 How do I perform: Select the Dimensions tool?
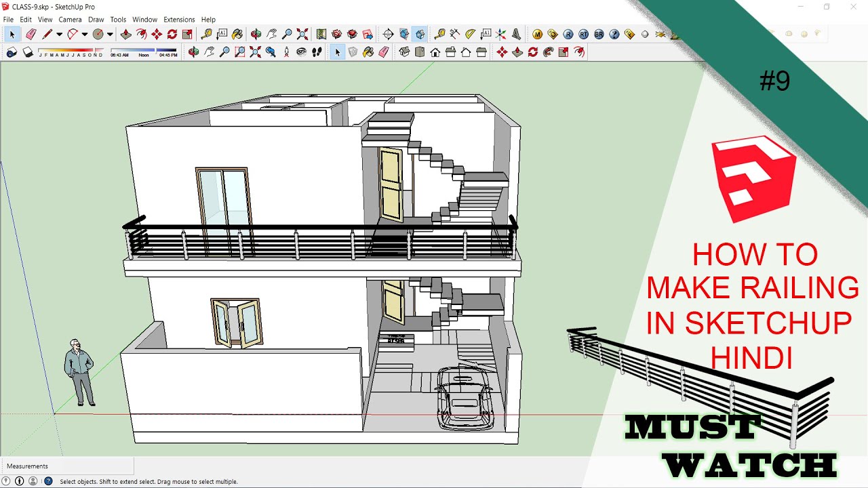[454, 34]
